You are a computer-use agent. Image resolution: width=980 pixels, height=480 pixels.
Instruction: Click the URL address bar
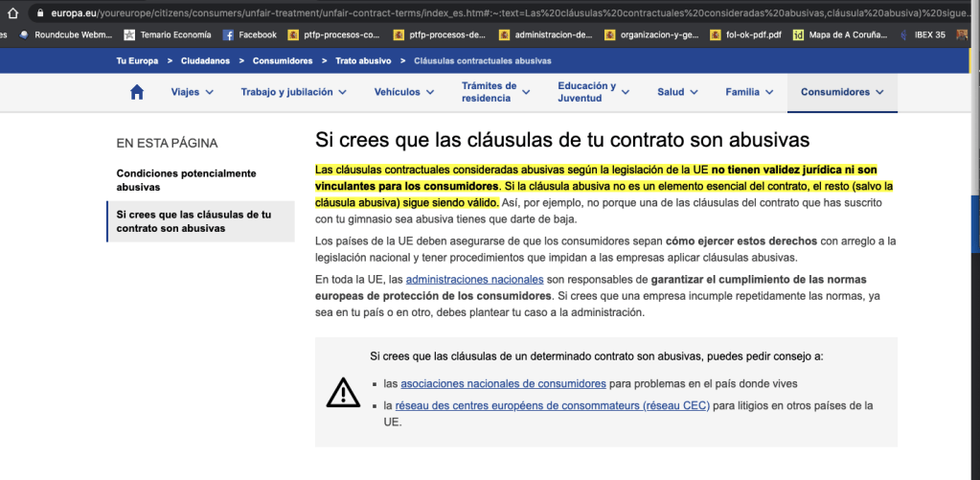click(x=479, y=13)
